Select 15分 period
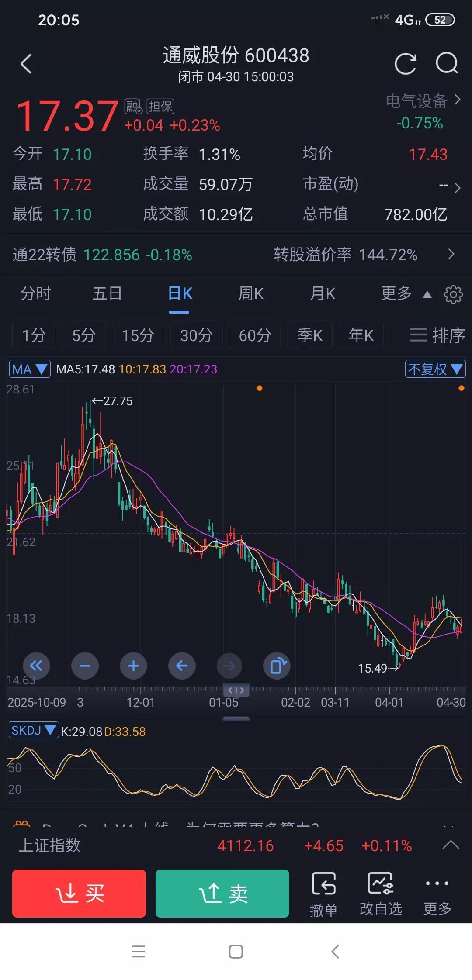This screenshot has height=980, width=472. (138, 335)
